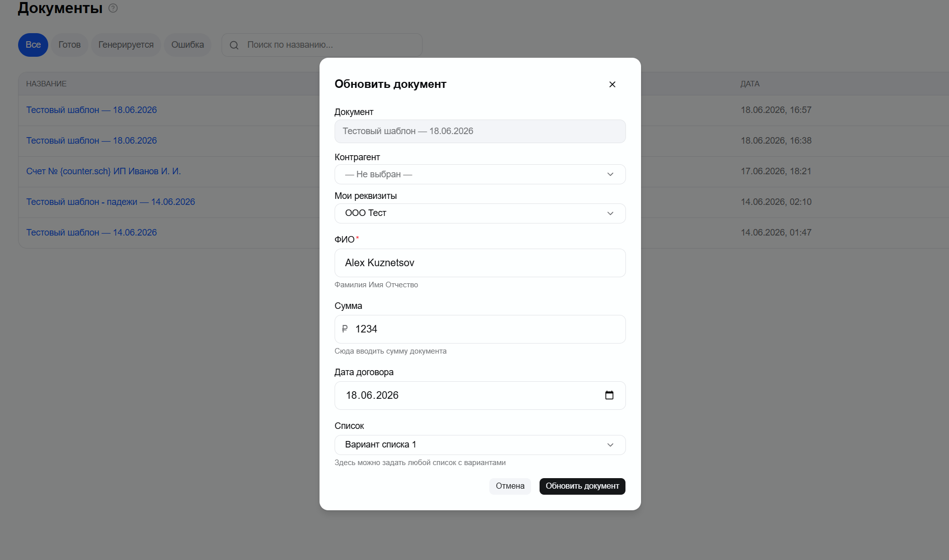The image size is (949, 560).
Task: Select the Все filter tab
Action: [33, 45]
